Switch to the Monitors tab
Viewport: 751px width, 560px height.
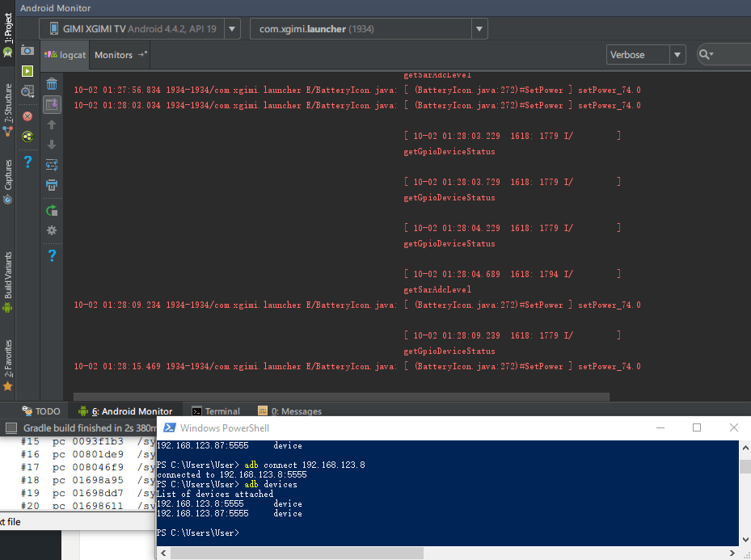tap(113, 55)
